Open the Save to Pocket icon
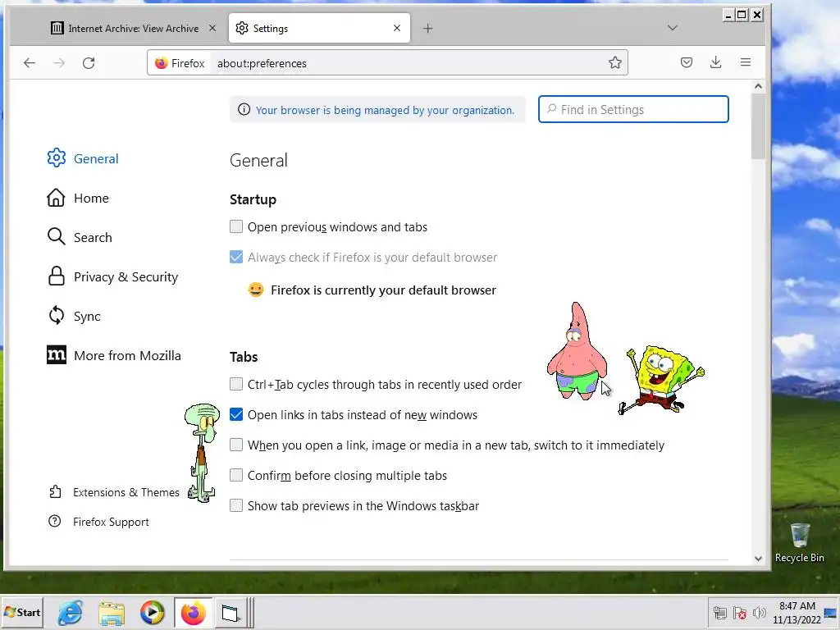Screen dimensions: 840x630 click(687, 62)
